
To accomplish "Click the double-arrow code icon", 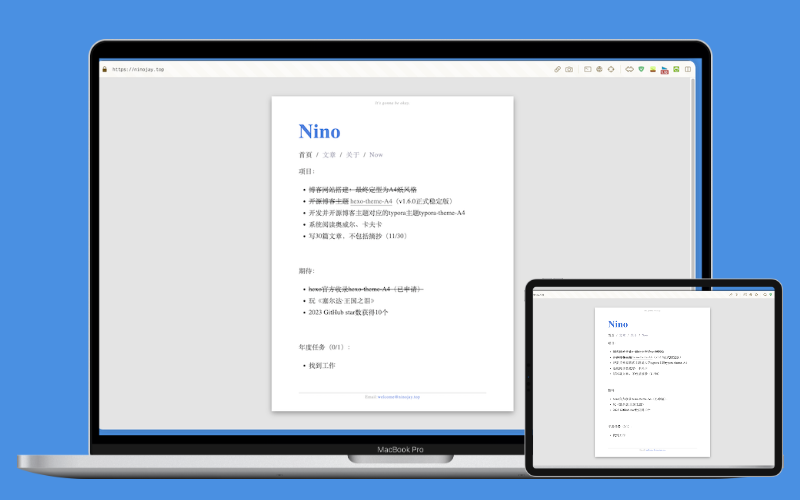I will 629,69.
